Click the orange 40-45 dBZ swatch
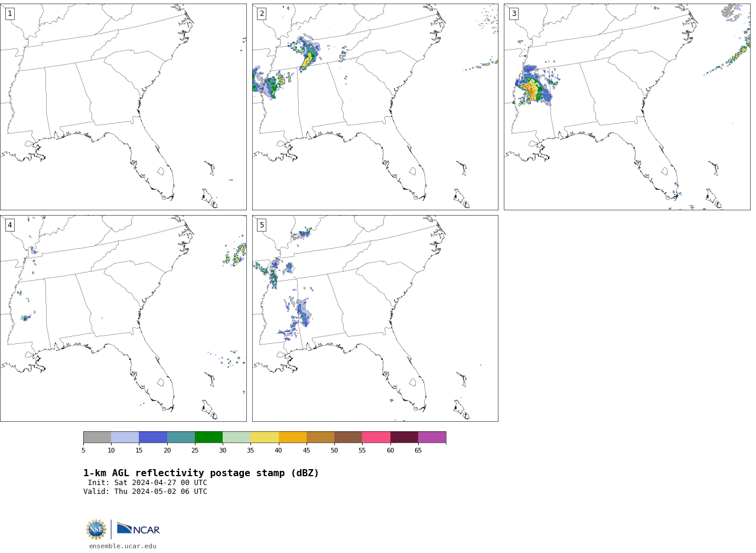The image size is (756, 553). 292,437
